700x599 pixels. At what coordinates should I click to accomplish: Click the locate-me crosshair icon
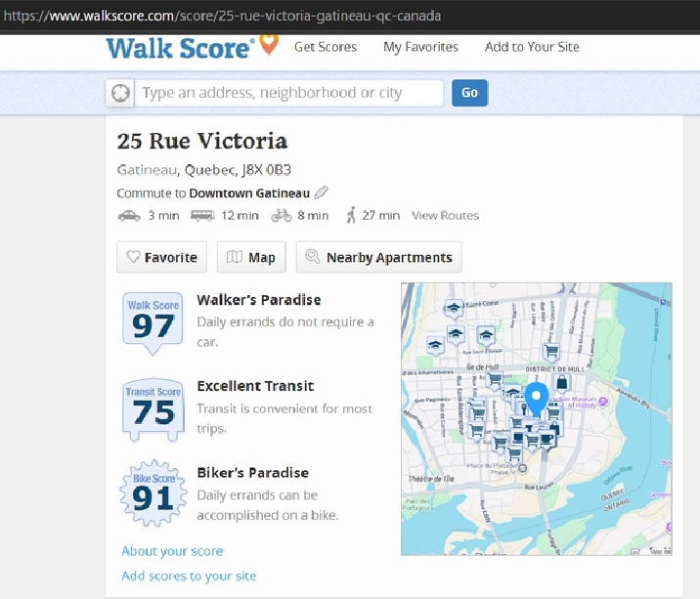pyautogui.click(x=120, y=93)
